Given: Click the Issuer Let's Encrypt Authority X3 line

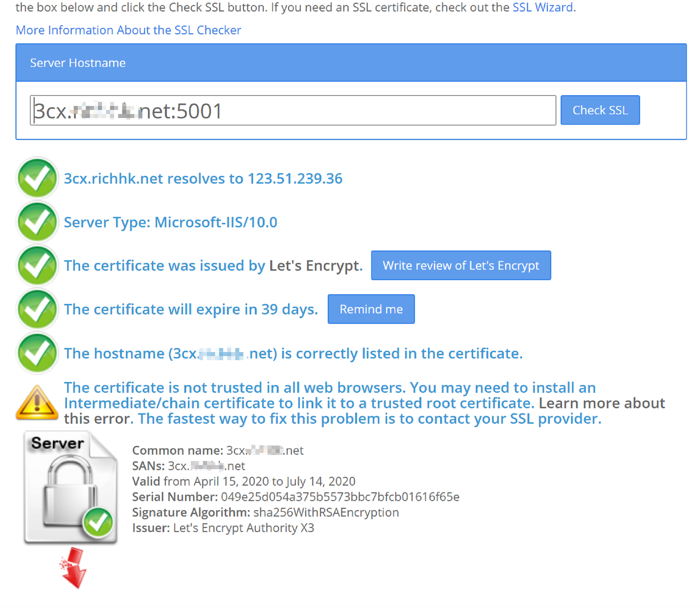Looking at the screenshot, I should pos(223,528).
